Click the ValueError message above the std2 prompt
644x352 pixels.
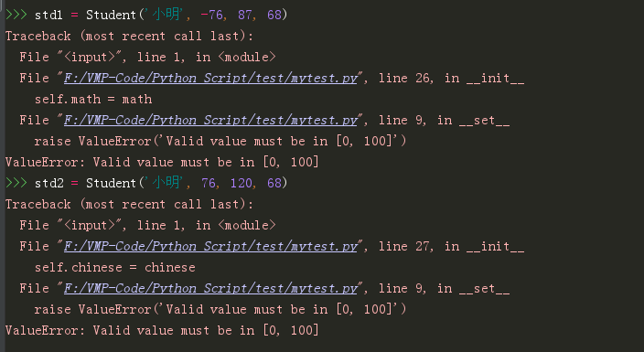coord(162,162)
